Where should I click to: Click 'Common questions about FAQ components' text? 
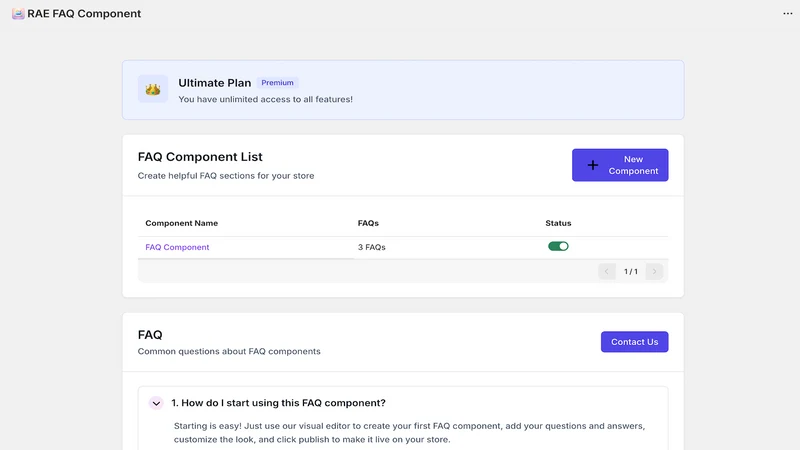click(229, 351)
